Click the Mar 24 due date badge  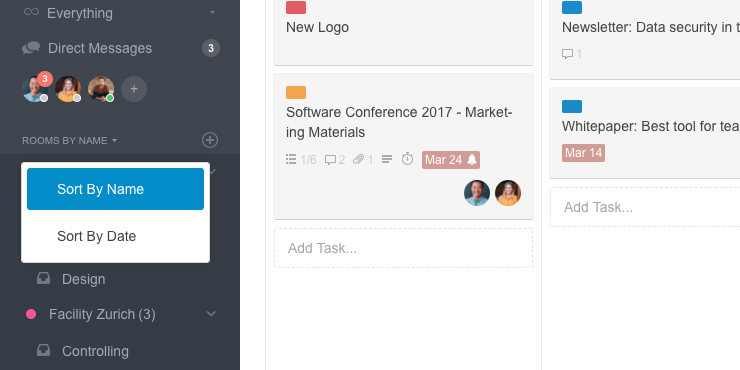pyautogui.click(x=451, y=160)
